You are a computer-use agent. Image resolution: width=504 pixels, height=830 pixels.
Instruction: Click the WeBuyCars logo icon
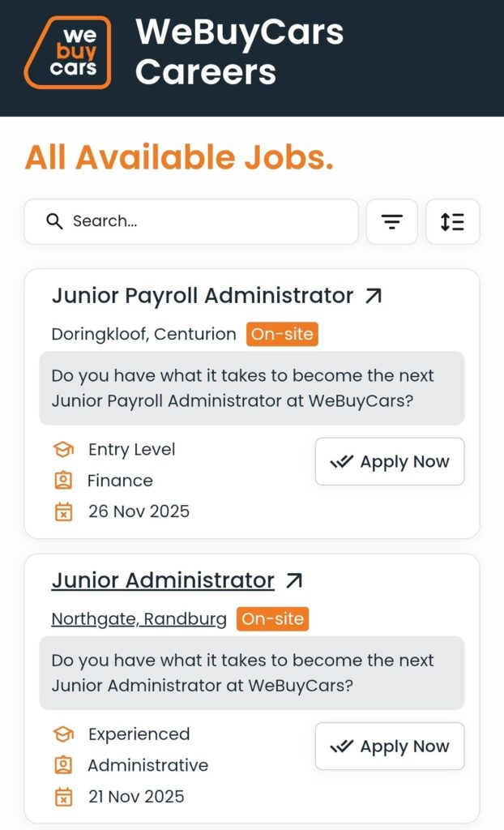pos(67,53)
